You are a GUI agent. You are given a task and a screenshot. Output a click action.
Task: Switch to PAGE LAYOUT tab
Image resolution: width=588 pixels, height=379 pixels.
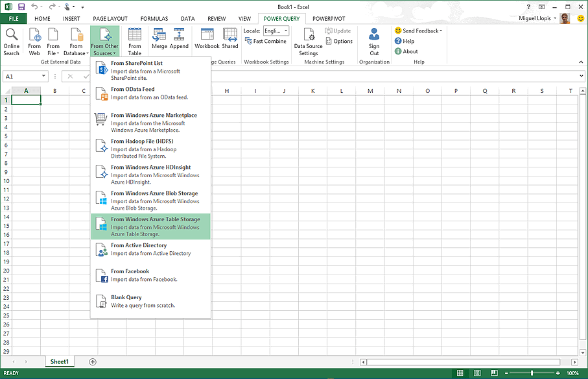(x=110, y=18)
